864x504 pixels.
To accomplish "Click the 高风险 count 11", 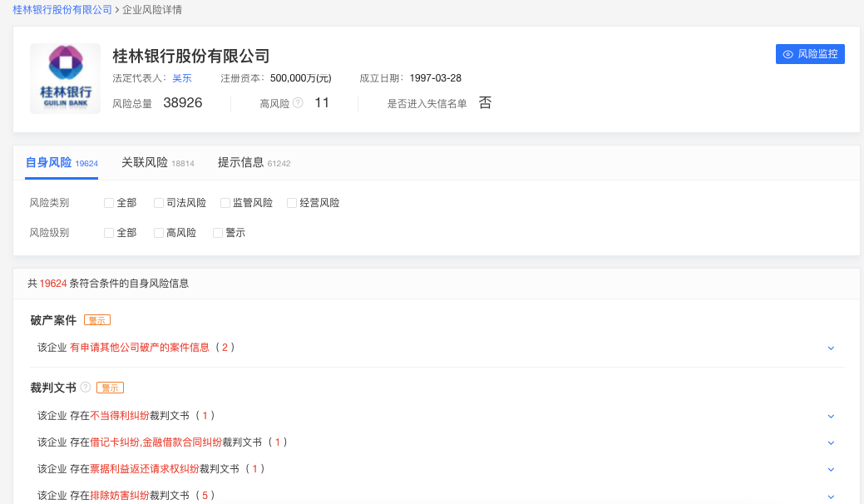I will tap(322, 103).
